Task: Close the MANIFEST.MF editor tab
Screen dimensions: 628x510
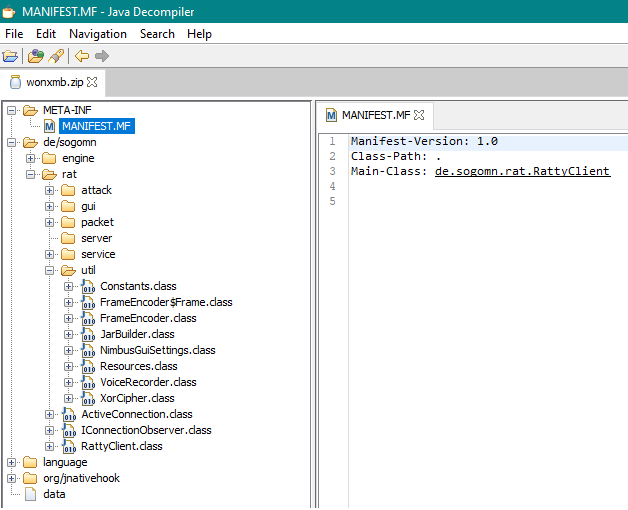Action: coord(419,115)
